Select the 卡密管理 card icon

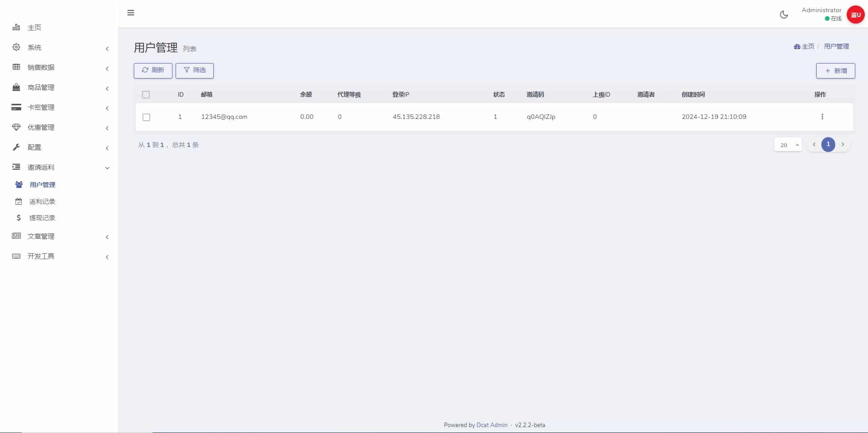16,107
